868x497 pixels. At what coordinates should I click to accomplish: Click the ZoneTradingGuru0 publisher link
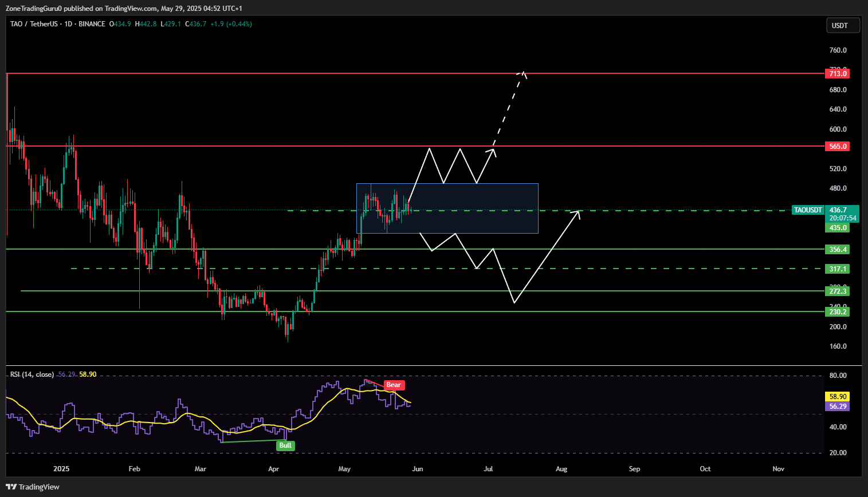tap(33, 8)
